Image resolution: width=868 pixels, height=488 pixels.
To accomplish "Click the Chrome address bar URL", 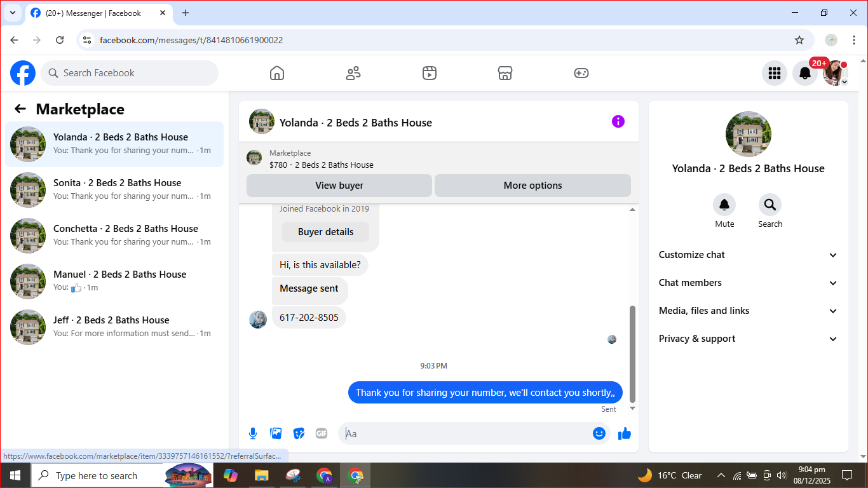I will [191, 40].
